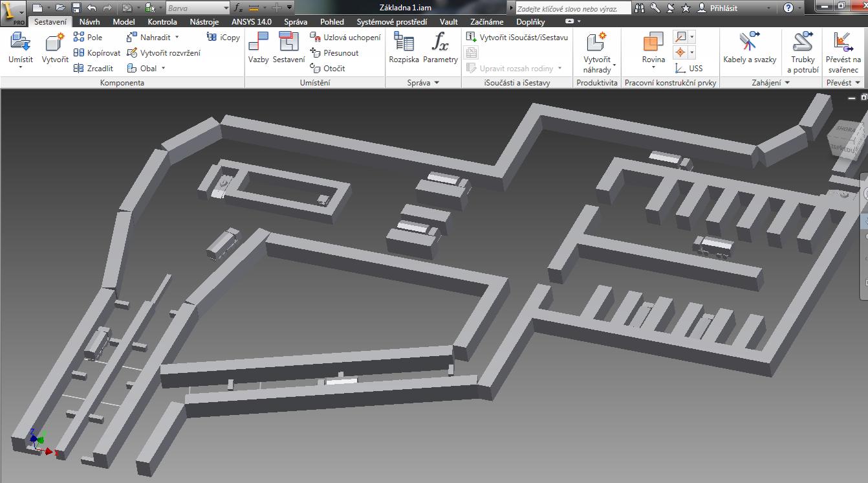The image size is (868, 483).
Task: Click the Open folder icon
Action: click(60, 8)
